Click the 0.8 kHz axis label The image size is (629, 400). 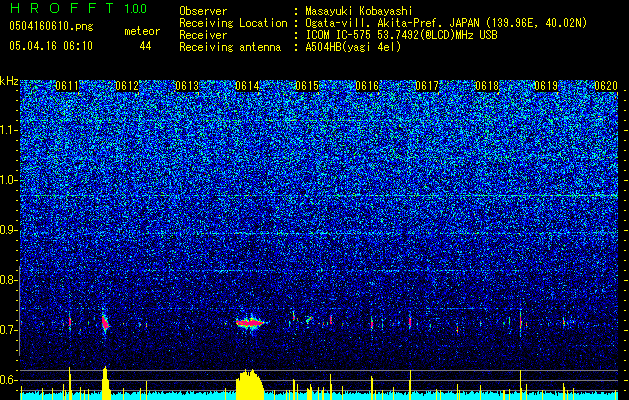(9, 280)
